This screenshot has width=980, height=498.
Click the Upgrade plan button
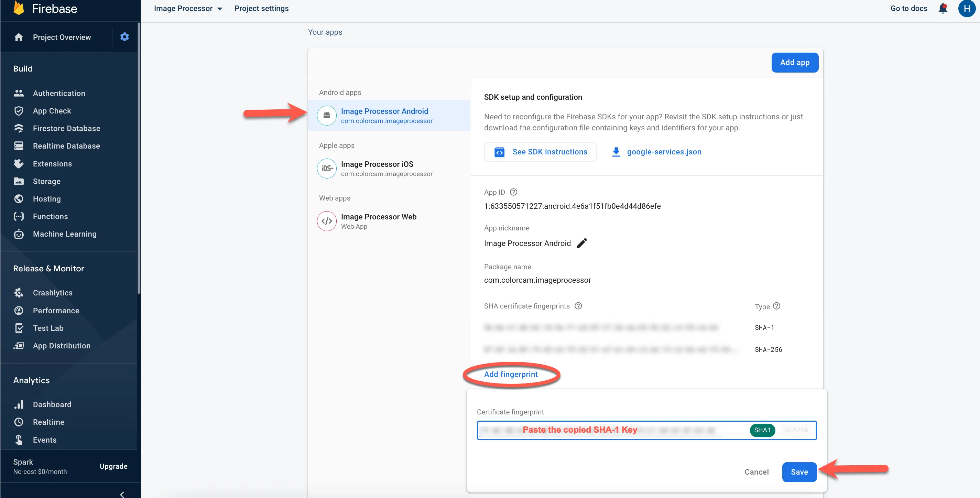tap(113, 466)
